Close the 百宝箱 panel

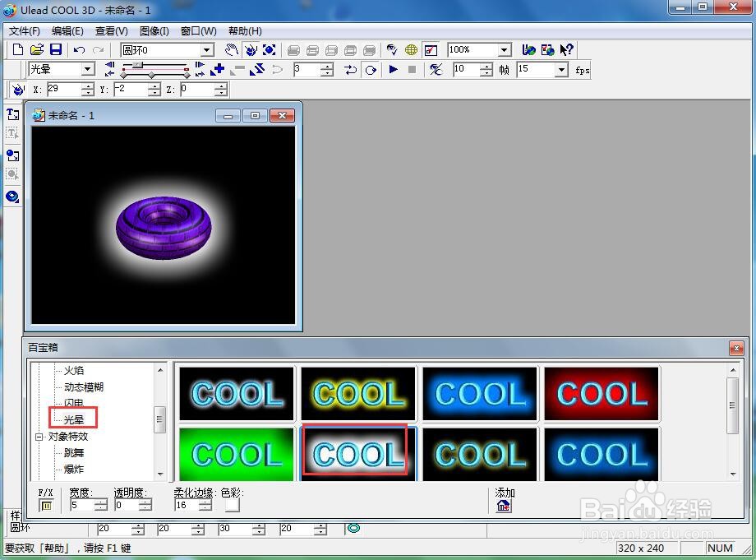tap(736, 348)
